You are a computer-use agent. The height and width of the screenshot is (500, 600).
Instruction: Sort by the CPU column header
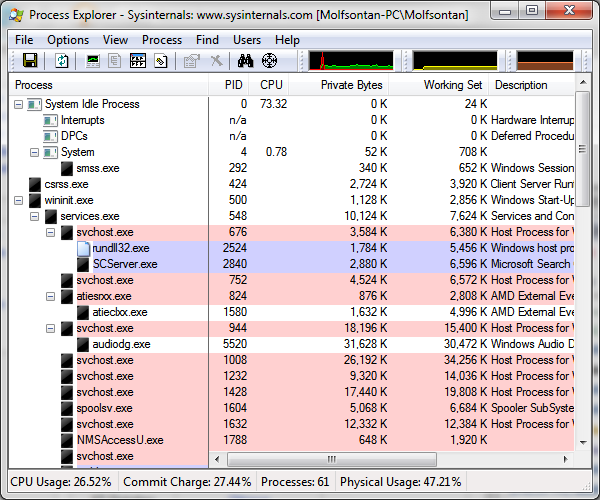pos(269,85)
